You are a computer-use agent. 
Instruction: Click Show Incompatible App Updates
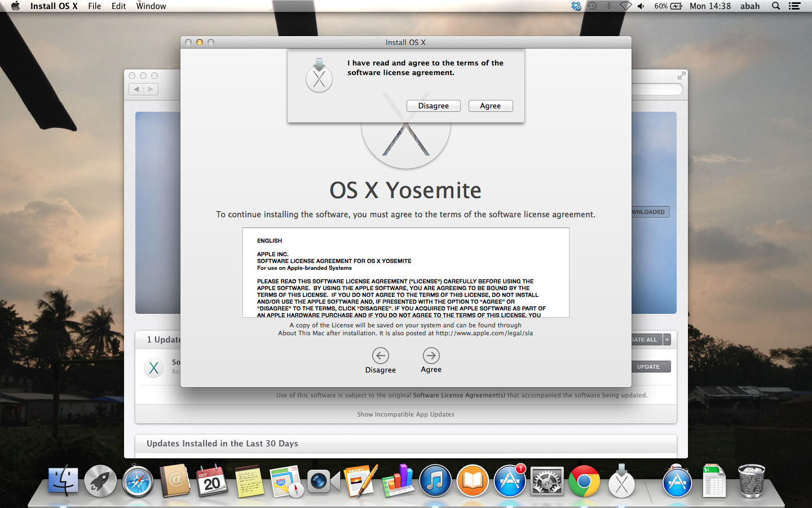pos(405,414)
